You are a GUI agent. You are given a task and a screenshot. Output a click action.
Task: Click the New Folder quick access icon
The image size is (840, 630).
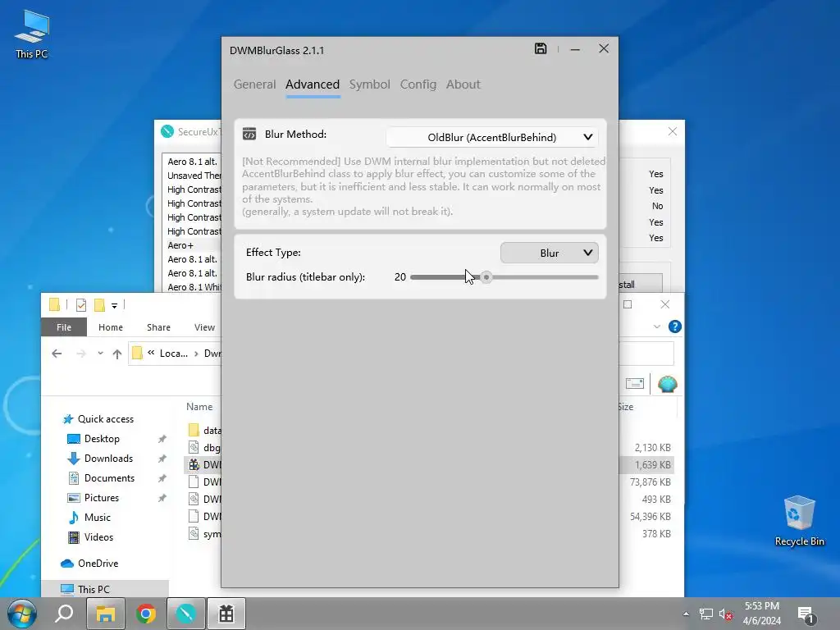[x=99, y=305]
